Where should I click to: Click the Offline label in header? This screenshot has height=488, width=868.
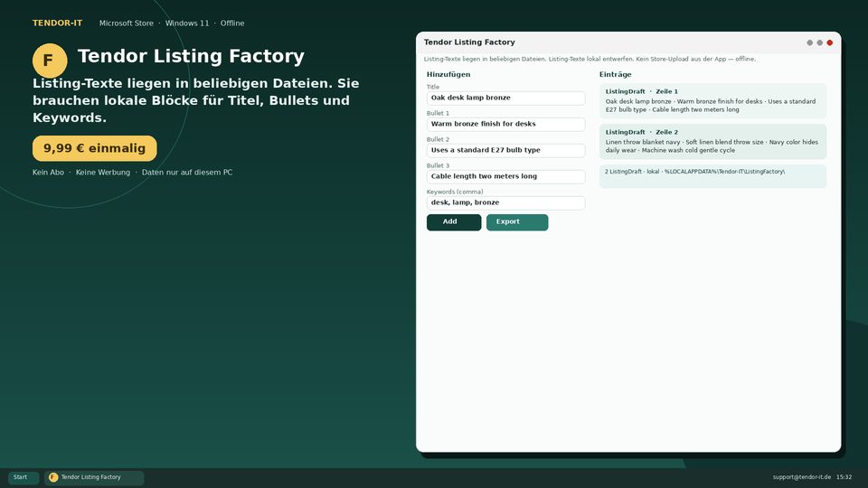pos(232,23)
